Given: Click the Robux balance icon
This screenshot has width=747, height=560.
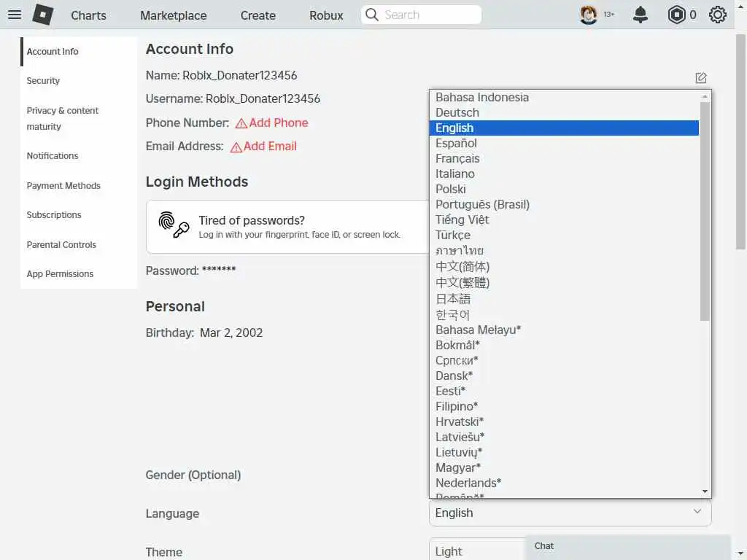Looking at the screenshot, I should [676, 15].
